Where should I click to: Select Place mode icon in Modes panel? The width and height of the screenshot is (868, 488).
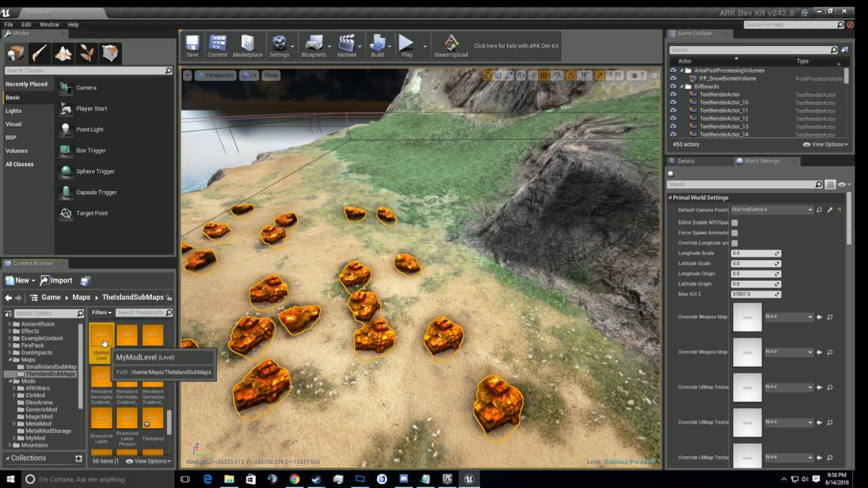16,53
